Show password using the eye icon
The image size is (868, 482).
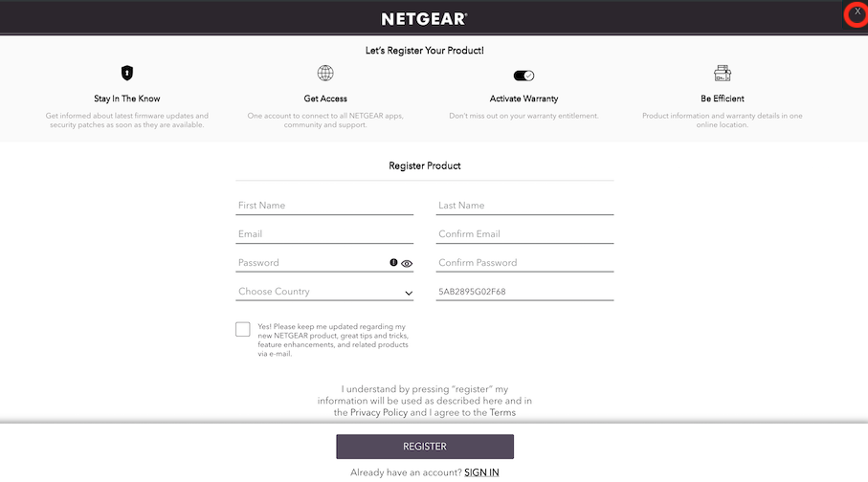click(x=407, y=263)
